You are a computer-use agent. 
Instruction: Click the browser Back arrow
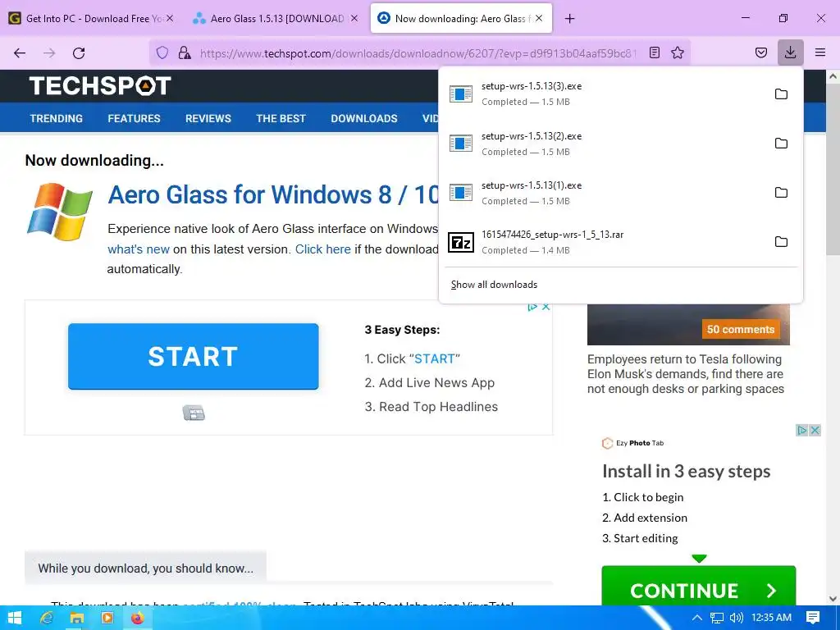[x=20, y=52]
